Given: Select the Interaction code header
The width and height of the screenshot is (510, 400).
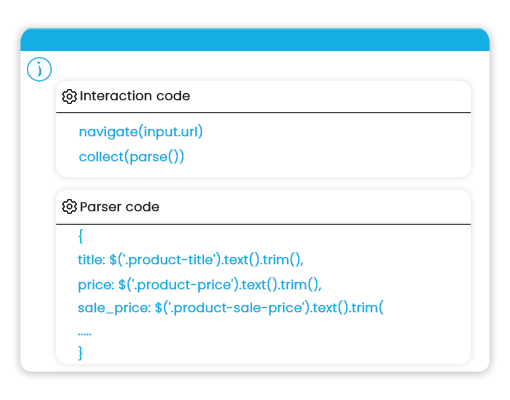Looking at the screenshot, I should click(x=135, y=96).
